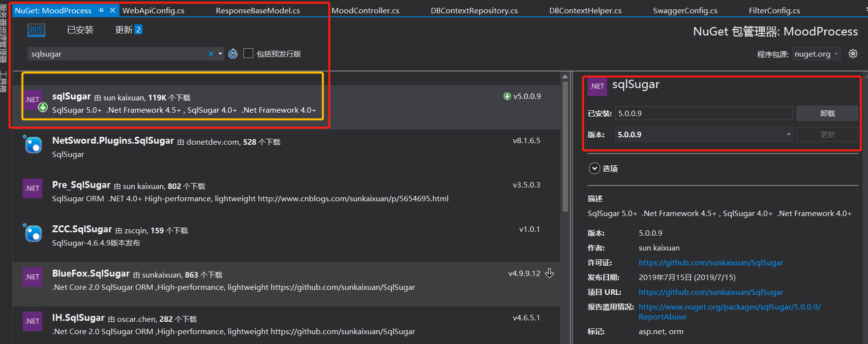Click the 卸载 uninstall button
The image size is (868, 344).
coord(827,113)
